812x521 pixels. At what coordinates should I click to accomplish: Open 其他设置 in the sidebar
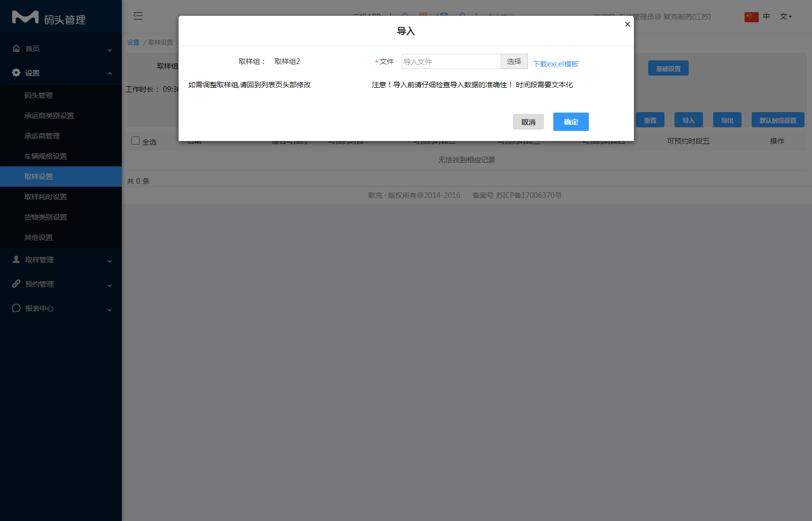(x=39, y=237)
